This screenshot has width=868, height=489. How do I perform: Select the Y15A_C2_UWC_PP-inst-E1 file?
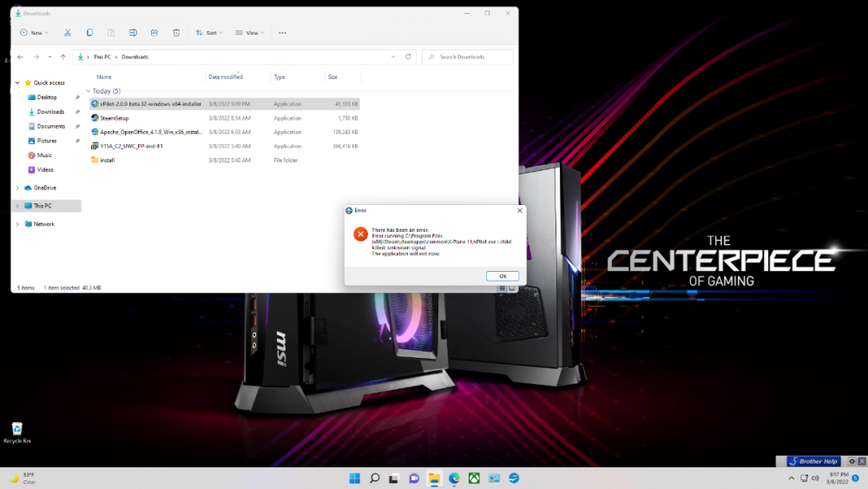coord(224,146)
